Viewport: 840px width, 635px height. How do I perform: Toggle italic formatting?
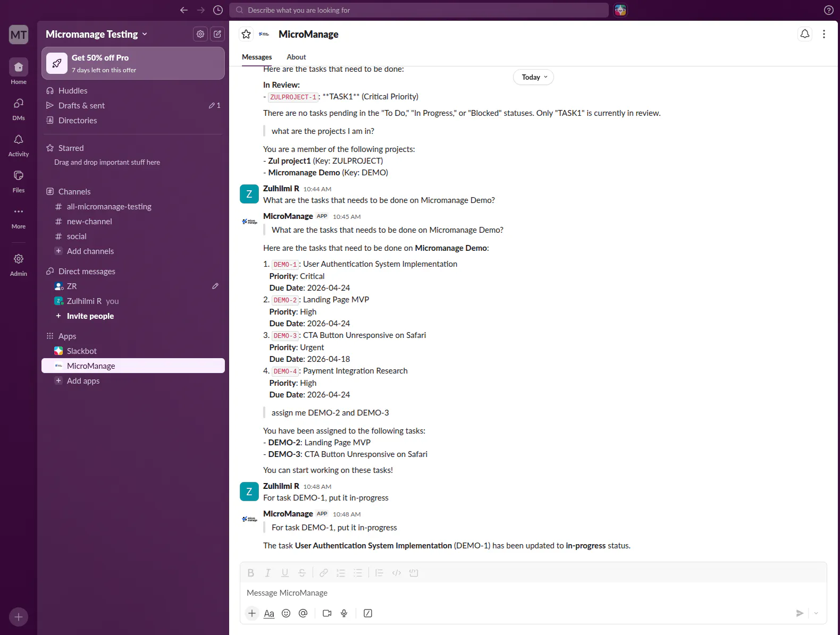268,573
